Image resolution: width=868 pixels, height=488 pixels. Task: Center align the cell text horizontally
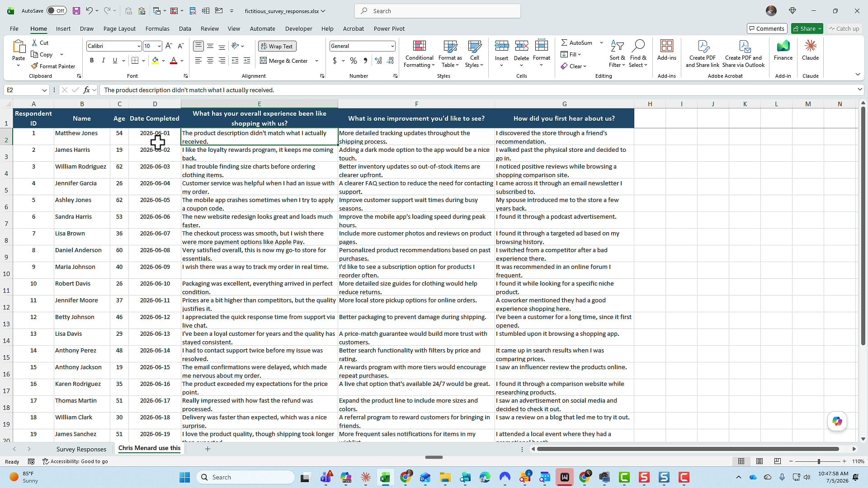coord(210,61)
